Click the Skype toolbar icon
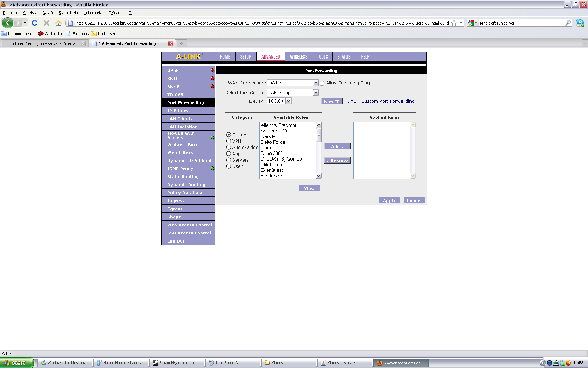This screenshot has width=588, height=368. point(580,23)
